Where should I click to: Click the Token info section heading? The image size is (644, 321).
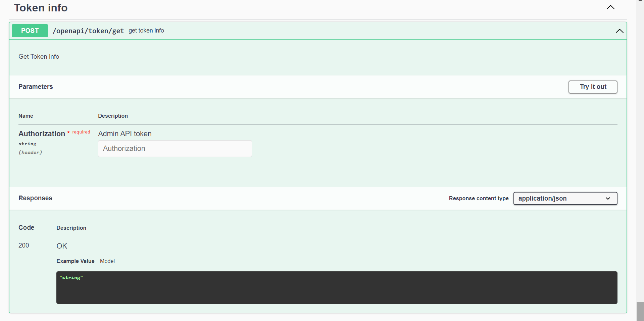pyautogui.click(x=41, y=8)
